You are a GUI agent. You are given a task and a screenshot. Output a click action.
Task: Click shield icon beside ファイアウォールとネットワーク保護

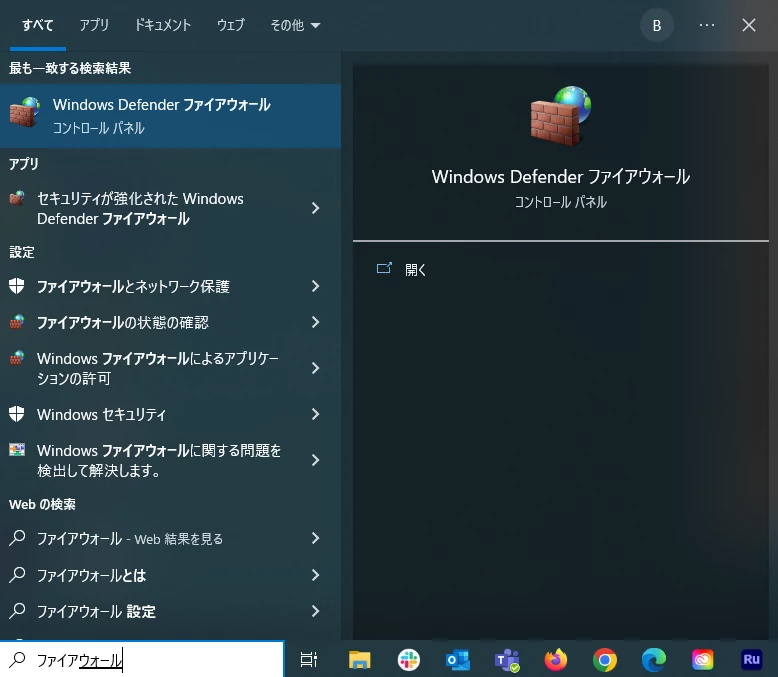coord(17,286)
